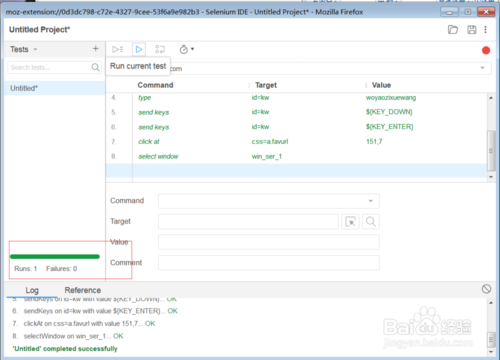Open an existing project via folder icon

[x=453, y=30]
